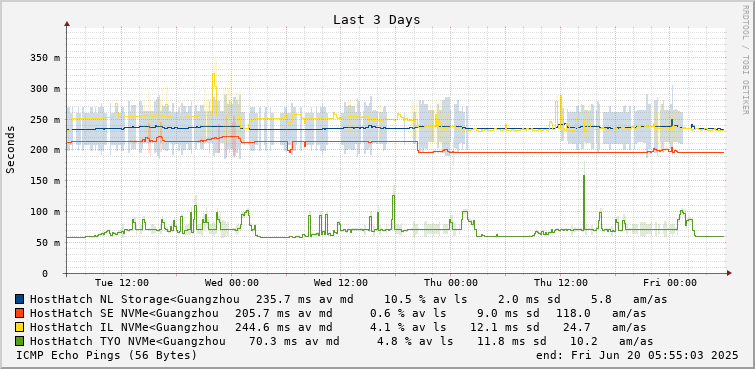The height and width of the screenshot is (369, 755).
Task: Click the 'end: Fri Jun 20 05:55:03 2025' timestamp
Action: [637, 355]
